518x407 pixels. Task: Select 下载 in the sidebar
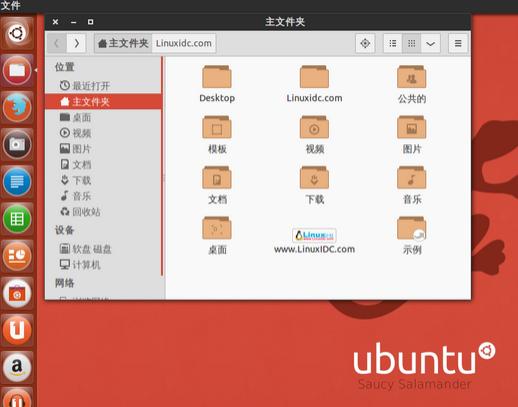(x=103, y=180)
